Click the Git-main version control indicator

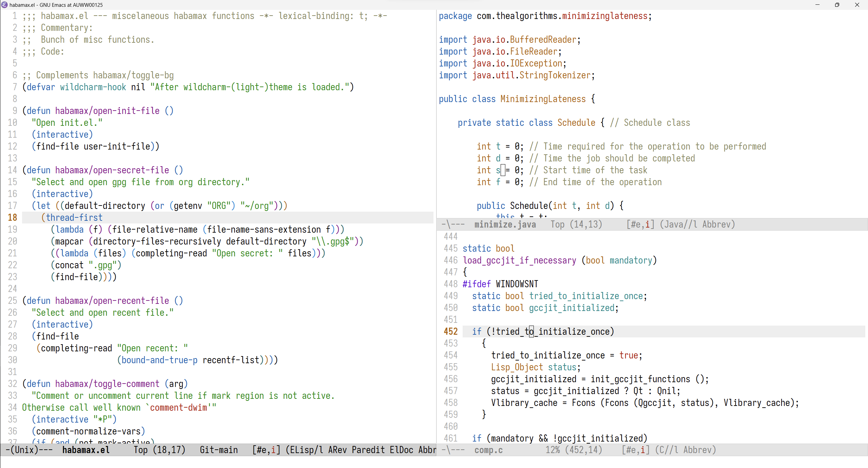(x=218, y=450)
